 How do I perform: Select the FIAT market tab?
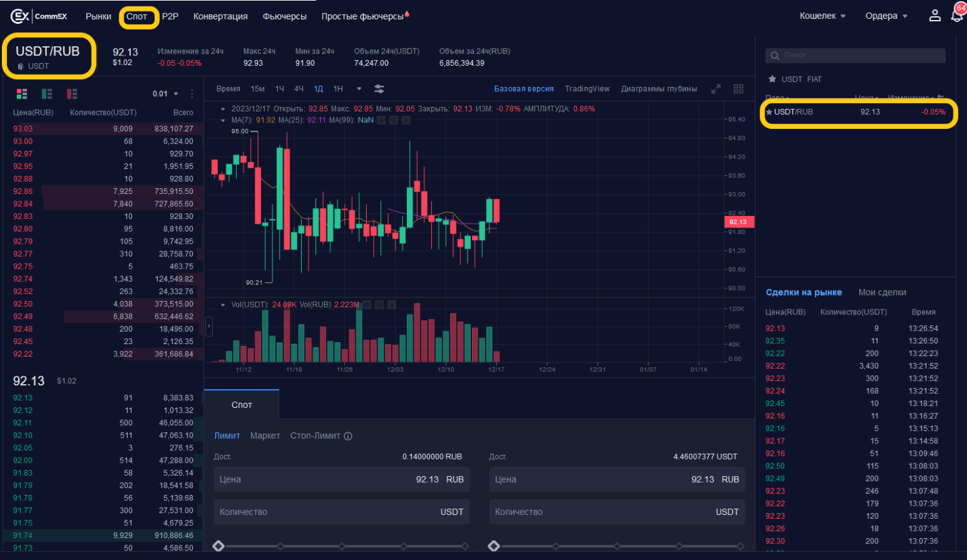click(x=814, y=79)
